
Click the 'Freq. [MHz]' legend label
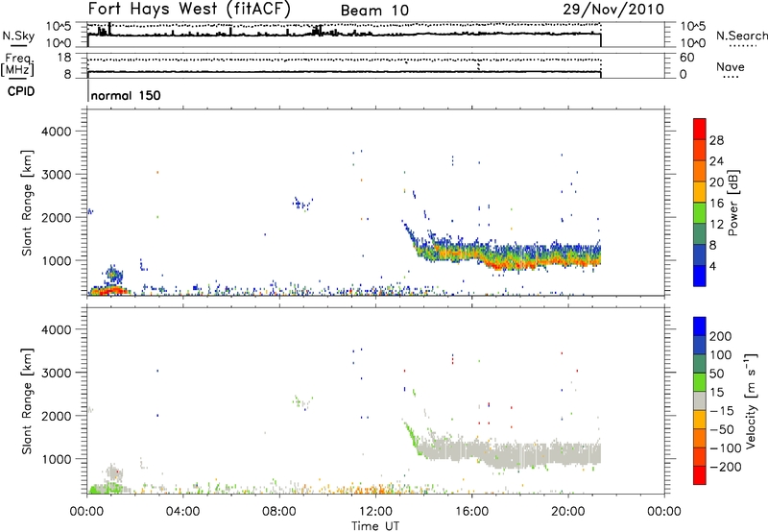coord(18,65)
